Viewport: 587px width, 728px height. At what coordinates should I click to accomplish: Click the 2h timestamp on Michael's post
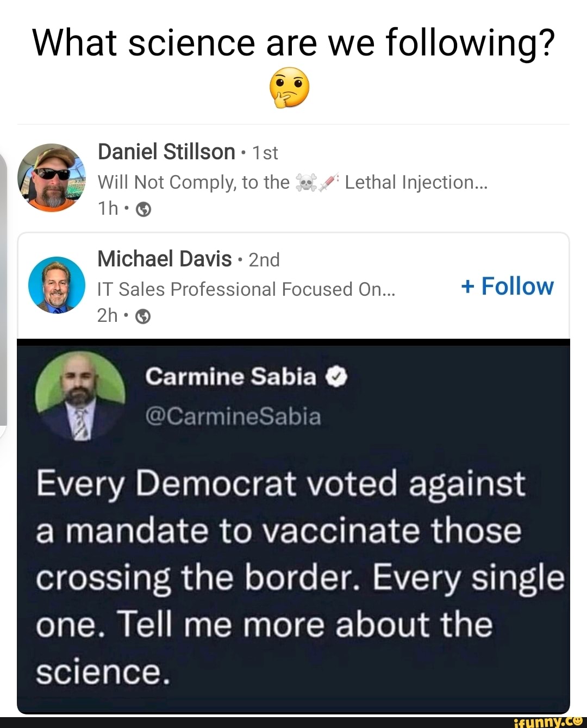[108, 315]
